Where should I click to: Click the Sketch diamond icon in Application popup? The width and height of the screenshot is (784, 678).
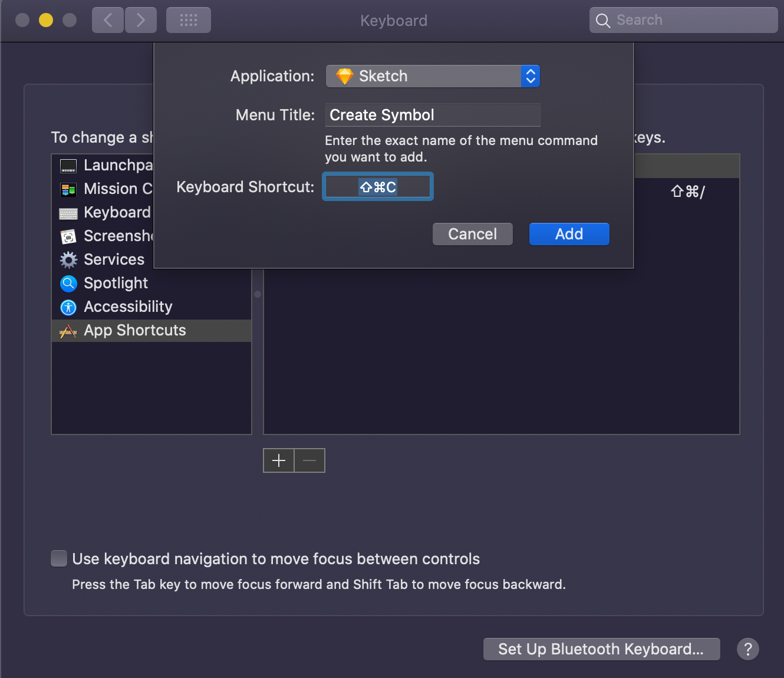coord(344,77)
